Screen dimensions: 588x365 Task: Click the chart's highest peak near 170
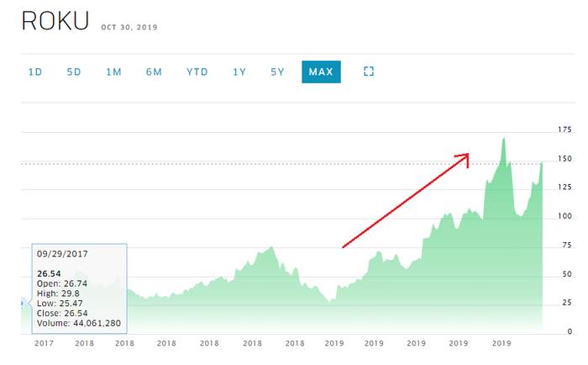pyautogui.click(x=504, y=139)
